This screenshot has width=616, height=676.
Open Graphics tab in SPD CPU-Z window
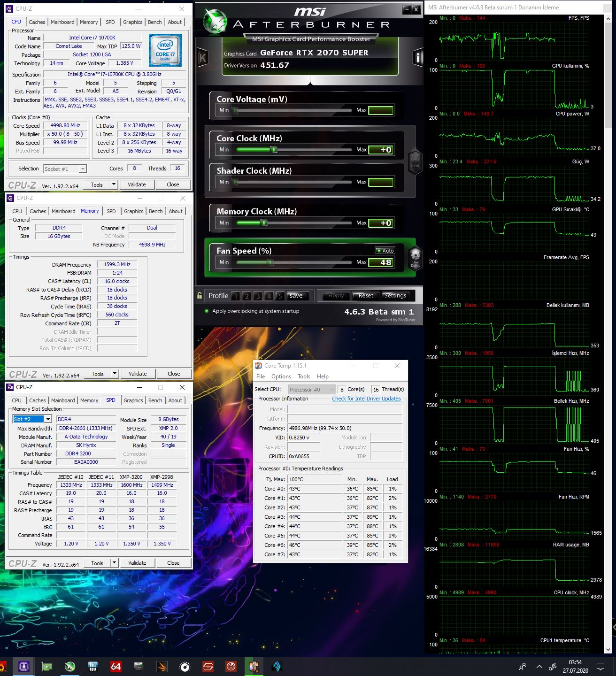coord(133,400)
